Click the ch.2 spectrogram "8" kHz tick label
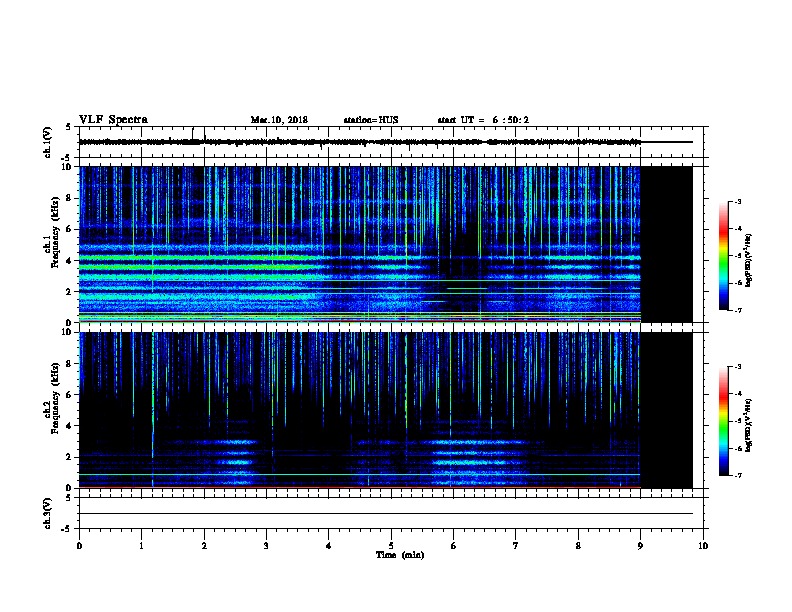This screenshot has height=612, width=792. [x=69, y=364]
